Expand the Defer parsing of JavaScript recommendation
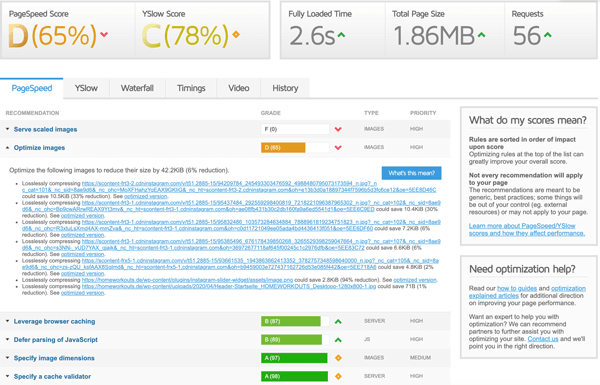 [x=55, y=340]
